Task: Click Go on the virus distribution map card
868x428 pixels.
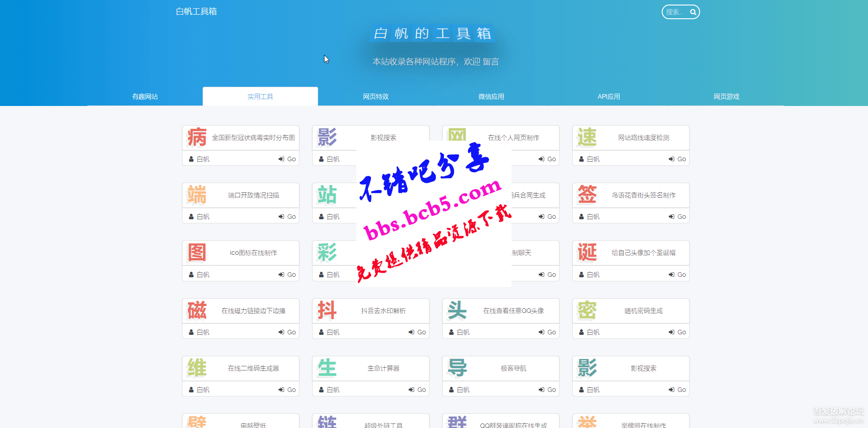Action: (288, 159)
